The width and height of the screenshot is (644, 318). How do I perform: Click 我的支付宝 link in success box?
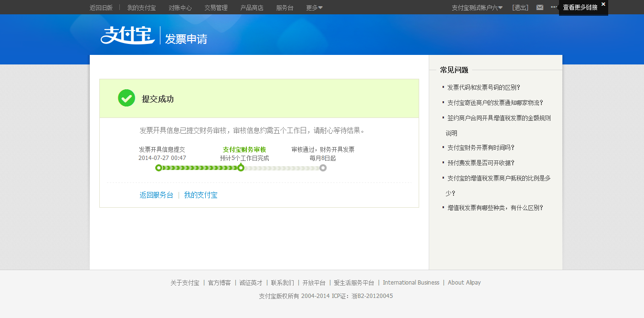tap(201, 195)
